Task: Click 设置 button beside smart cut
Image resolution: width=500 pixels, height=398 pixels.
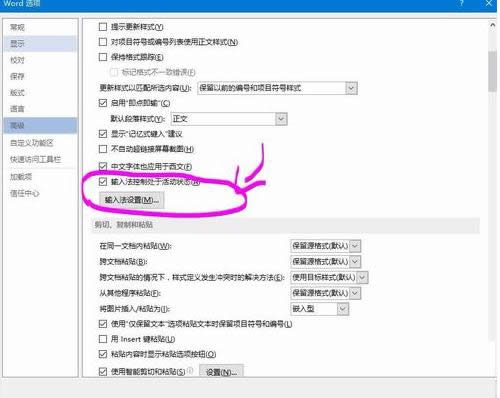Action: click(221, 372)
